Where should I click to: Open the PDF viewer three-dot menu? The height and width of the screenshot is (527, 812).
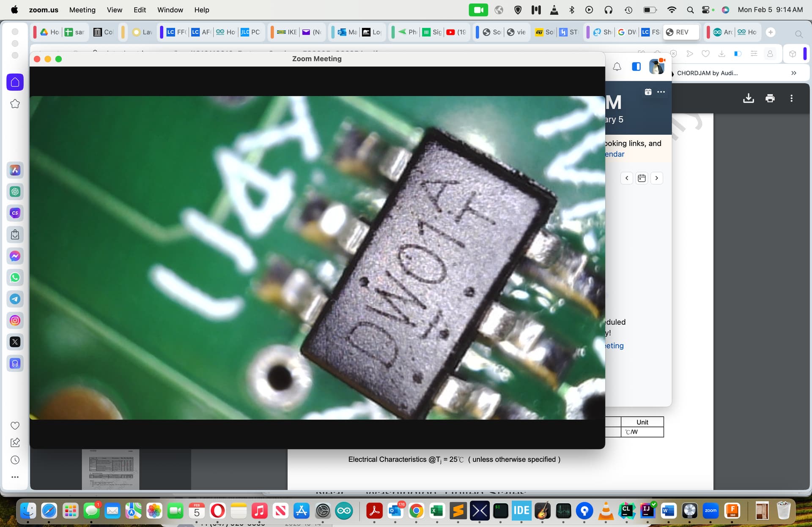click(791, 98)
